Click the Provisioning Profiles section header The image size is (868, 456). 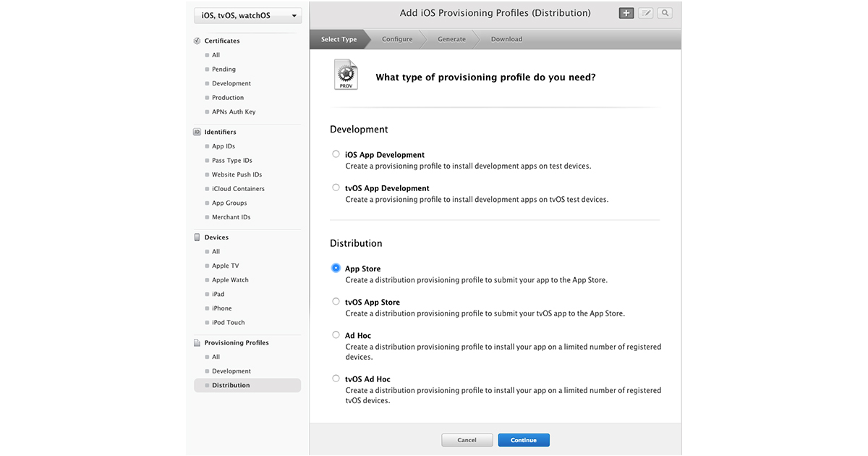[237, 343]
